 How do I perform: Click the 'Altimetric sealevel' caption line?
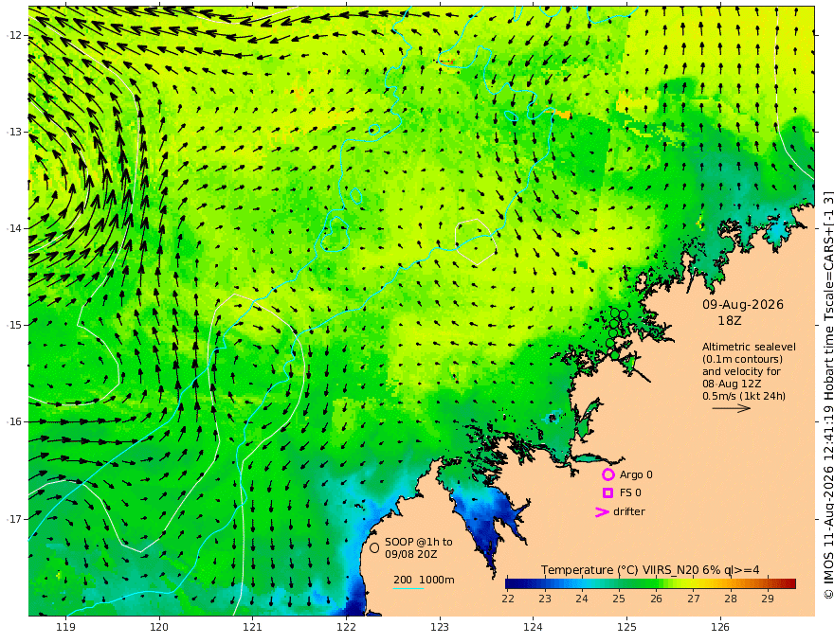(x=749, y=347)
